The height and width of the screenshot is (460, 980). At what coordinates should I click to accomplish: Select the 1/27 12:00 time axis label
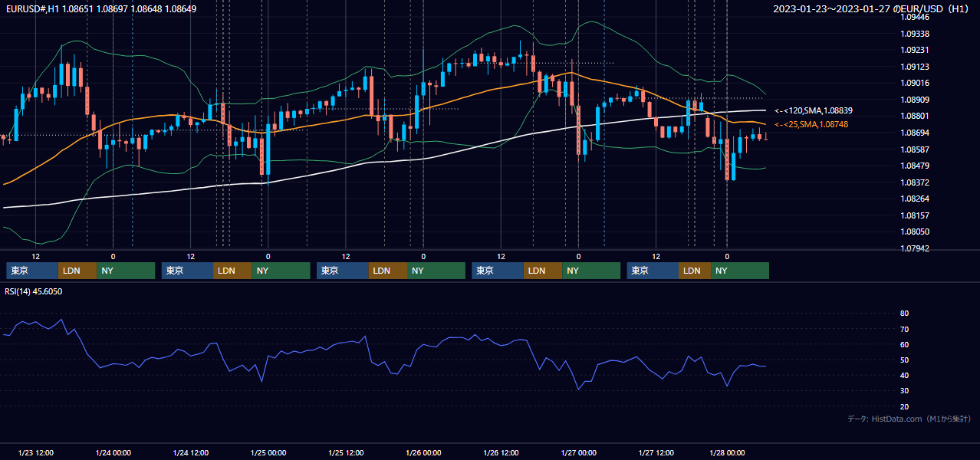point(656,452)
